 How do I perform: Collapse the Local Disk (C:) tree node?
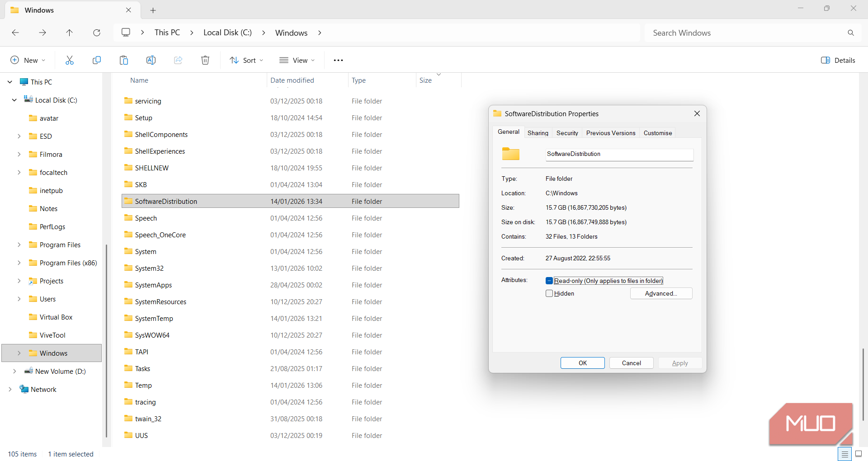tap(14, 100)
